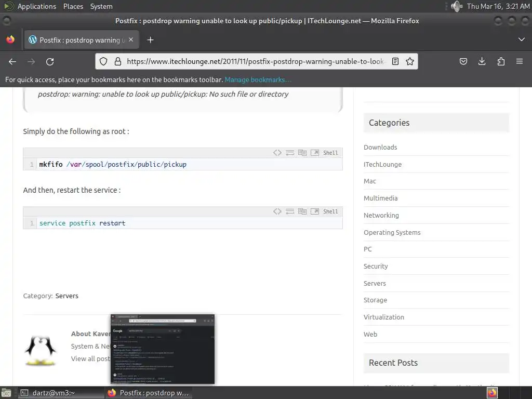Open the Servers category in sidebar

[x=375, y=283]
